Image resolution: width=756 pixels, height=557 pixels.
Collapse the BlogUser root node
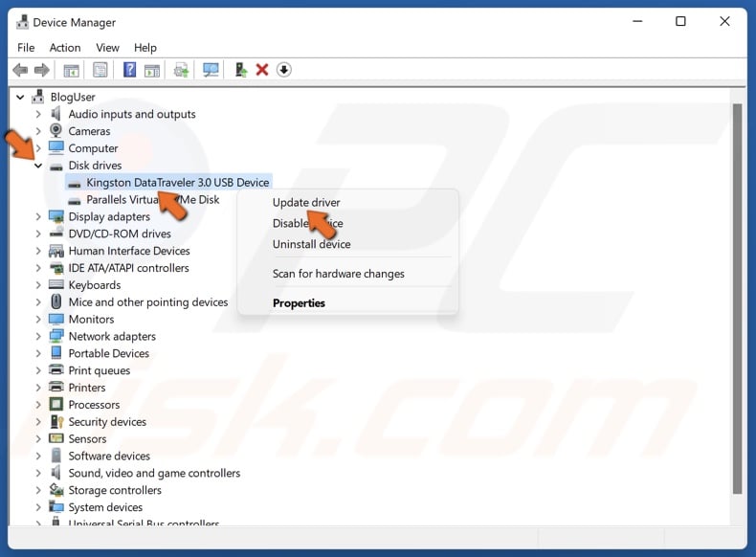click(20, 97)
